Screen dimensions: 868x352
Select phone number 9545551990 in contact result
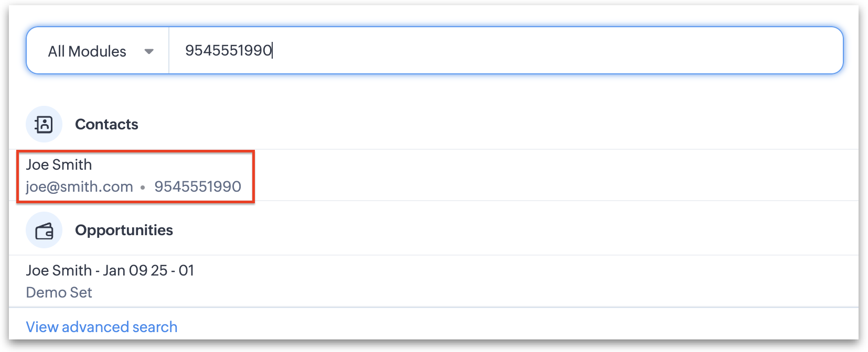click(x=198, y=186)
